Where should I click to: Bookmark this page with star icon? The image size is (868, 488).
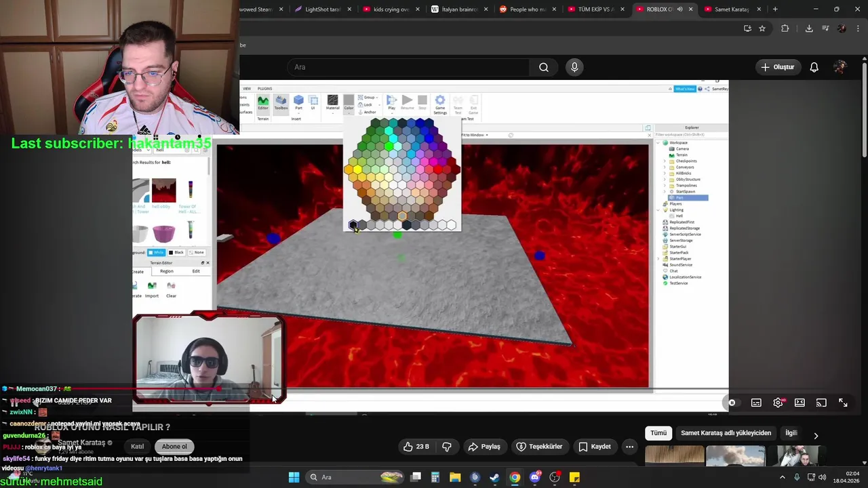(x=762, y=28)
